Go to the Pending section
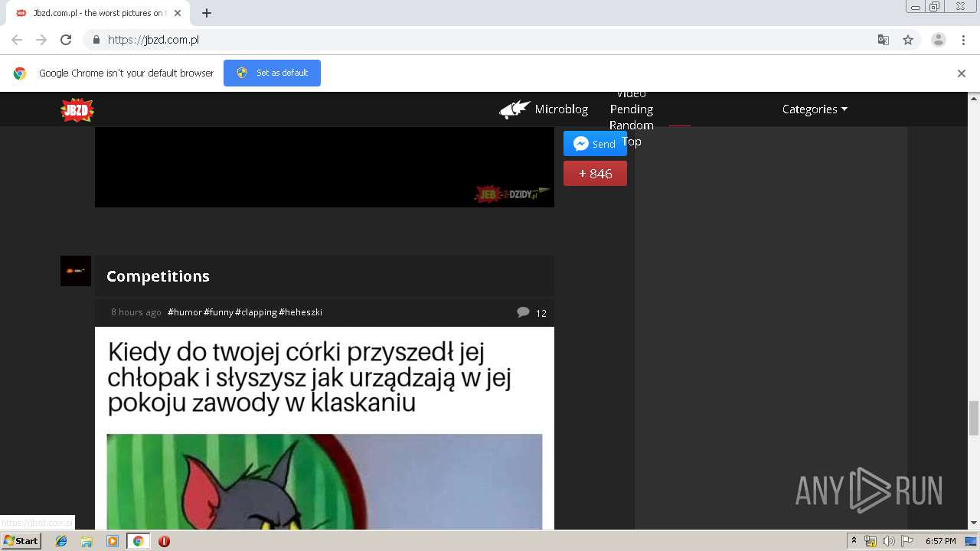Screen dimensions: 980x551 click(x=632, y=109)
